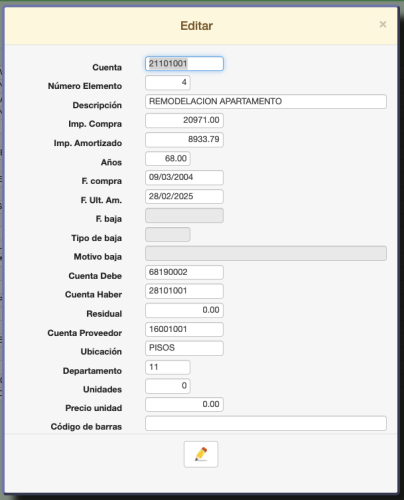Click the Imp. Amortizado field 8933.79
This screenshot has height=500, width=404.
[184, 140]
